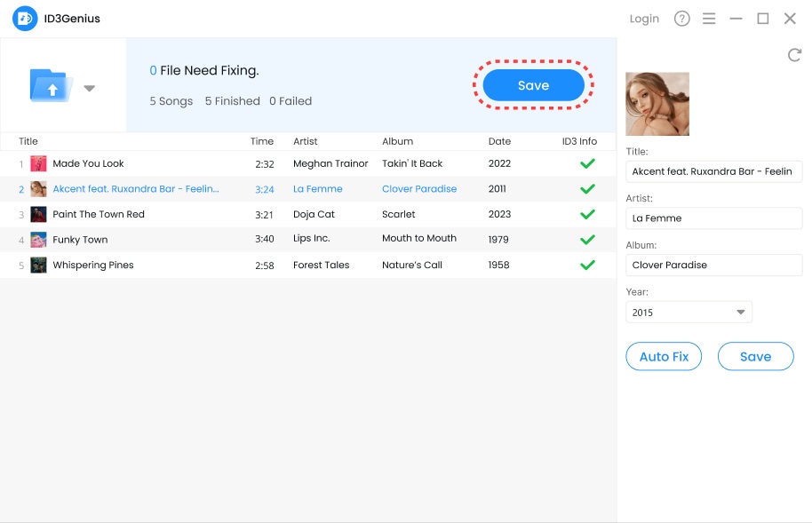
Task: Click the duration 2:32
Action: [x=265, y=164]
